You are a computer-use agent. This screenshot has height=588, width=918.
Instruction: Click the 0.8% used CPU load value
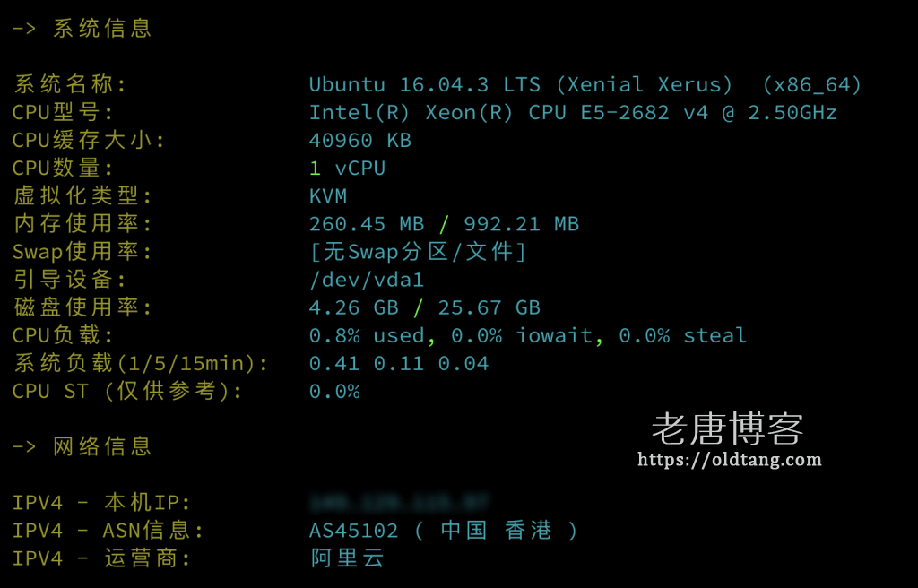[367, 335]
